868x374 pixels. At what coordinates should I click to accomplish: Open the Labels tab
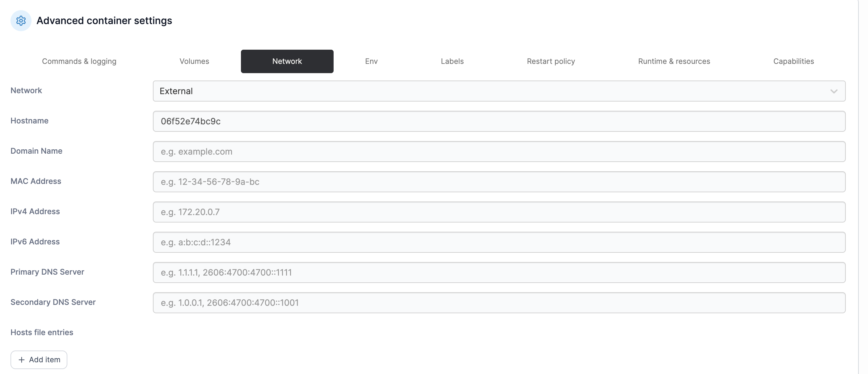pyautogui.click(x=452, y=61)
